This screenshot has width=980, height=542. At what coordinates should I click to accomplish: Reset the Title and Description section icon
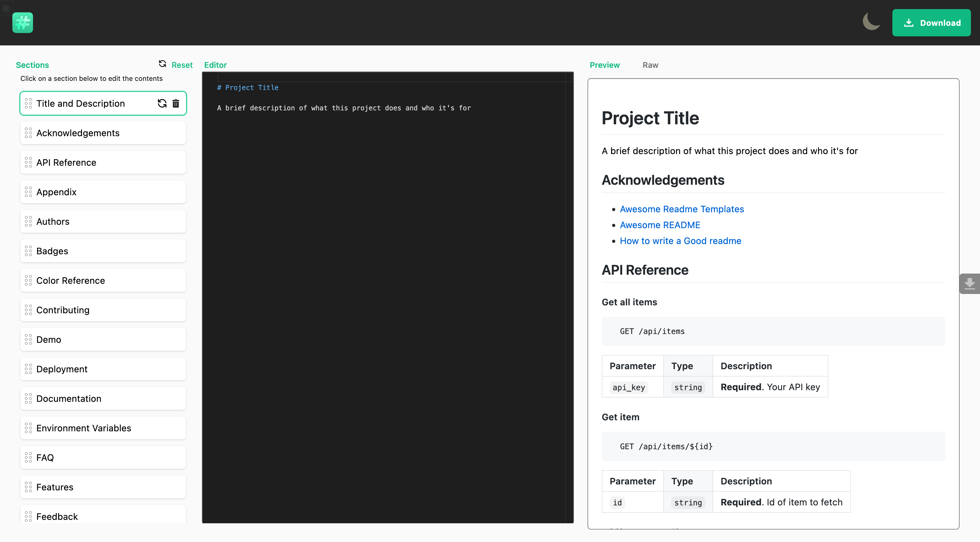[x=162, y=104]
